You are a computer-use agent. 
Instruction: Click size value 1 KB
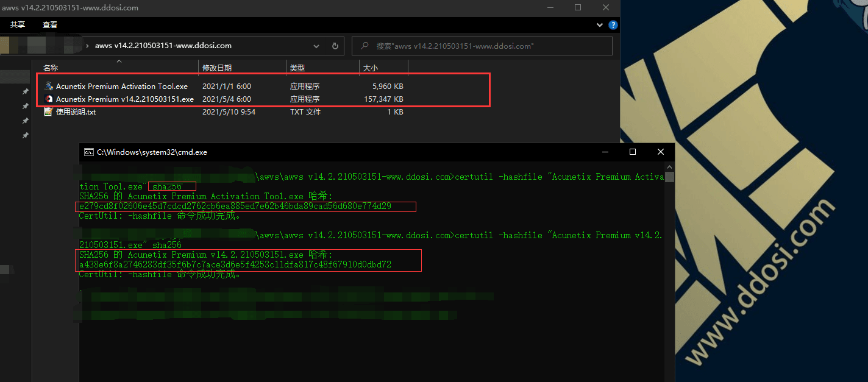click(x=394, y=112)
